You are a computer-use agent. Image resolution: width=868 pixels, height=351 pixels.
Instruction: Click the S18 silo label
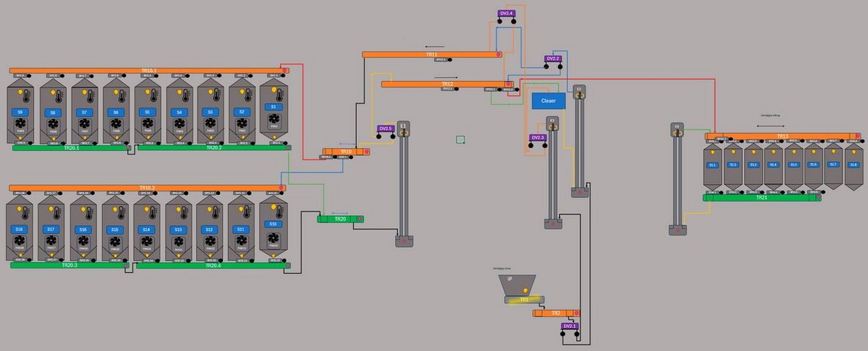pyautogui.click(x=20, y=230)
